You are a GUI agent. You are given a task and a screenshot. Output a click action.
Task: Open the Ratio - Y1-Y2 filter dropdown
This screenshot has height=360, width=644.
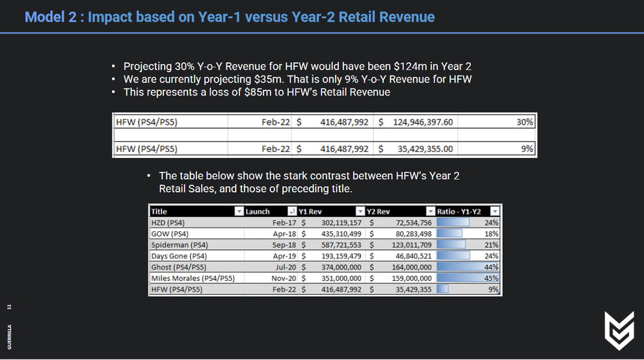coord(494,211)
